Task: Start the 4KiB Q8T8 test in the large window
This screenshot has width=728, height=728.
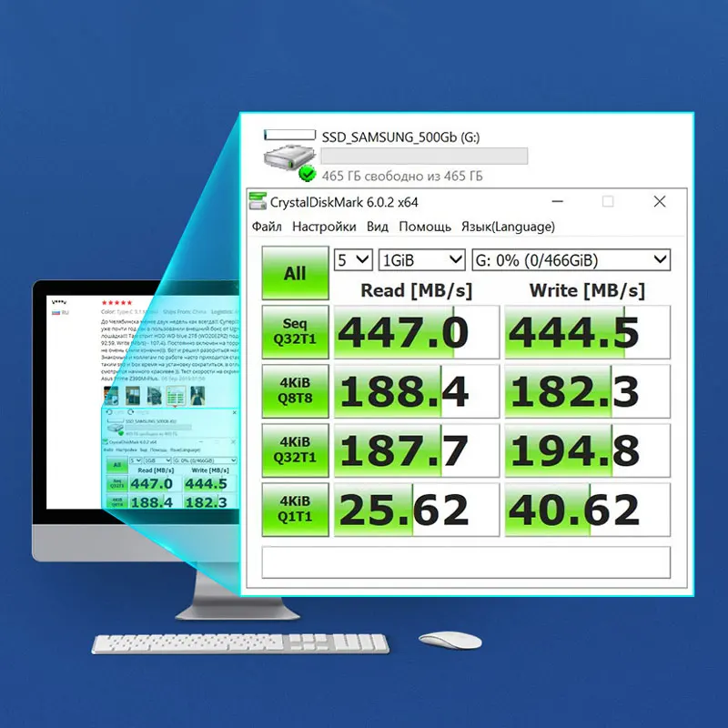Action: point(295,391)
